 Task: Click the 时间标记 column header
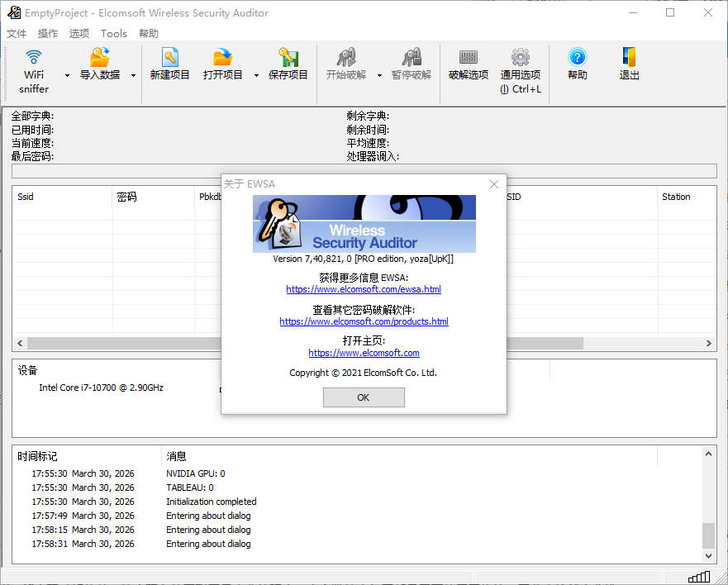click(87, 456)
